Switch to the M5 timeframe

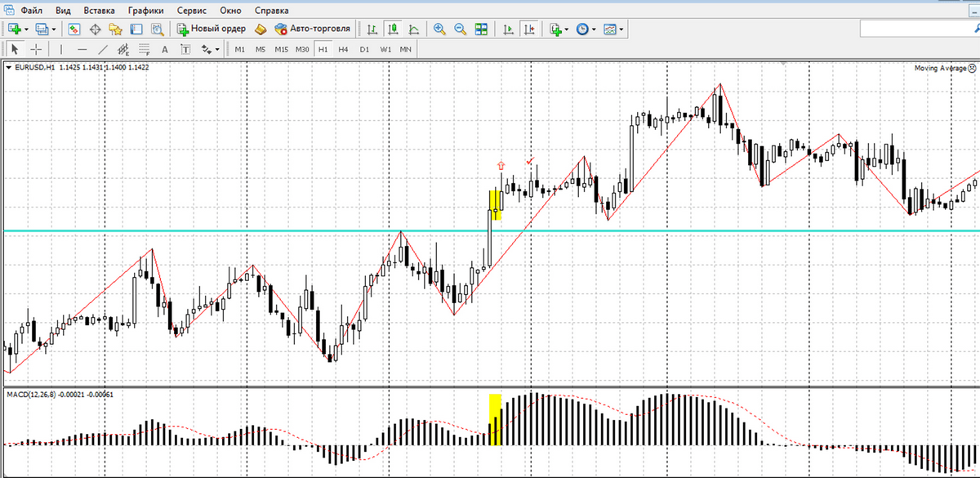pyautogui.click(x=260, y=50)
